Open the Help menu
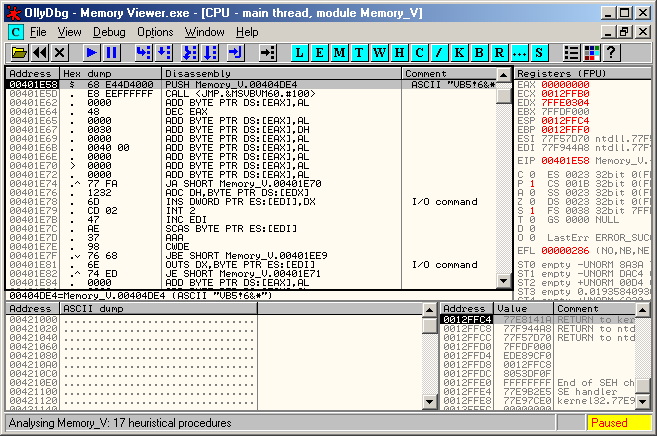Image resolution: width=657 pixels, height=436 pixels. [x=247, y=32]
